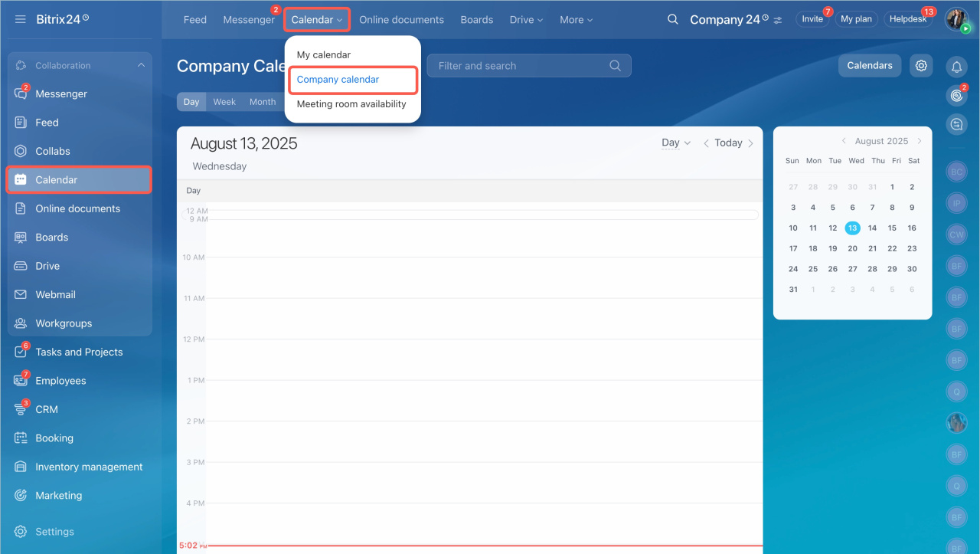Click the Online documents sidebar icon
The image size is (980, 554).
[x=21, y=208]
